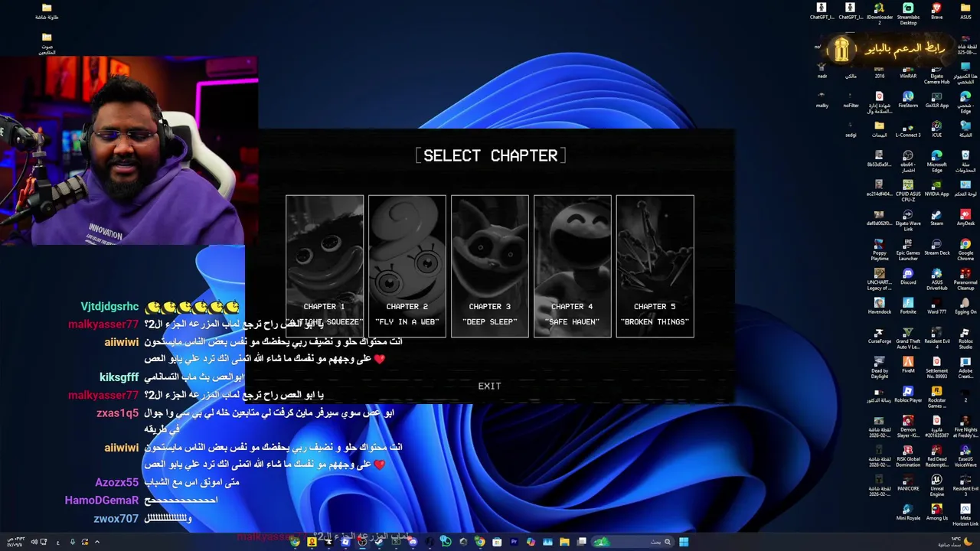Open Grand Theft Auto V shortcut
Image resolution: width=980 pixels, height=551 pixels.
908,337
